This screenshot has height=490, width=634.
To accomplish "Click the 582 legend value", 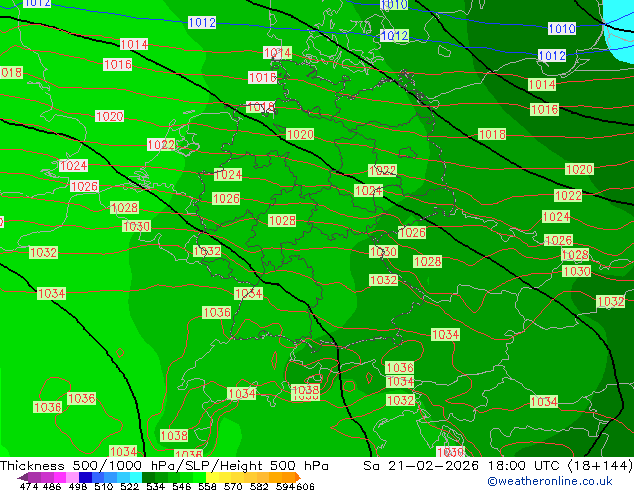I will tap(259, 486).
